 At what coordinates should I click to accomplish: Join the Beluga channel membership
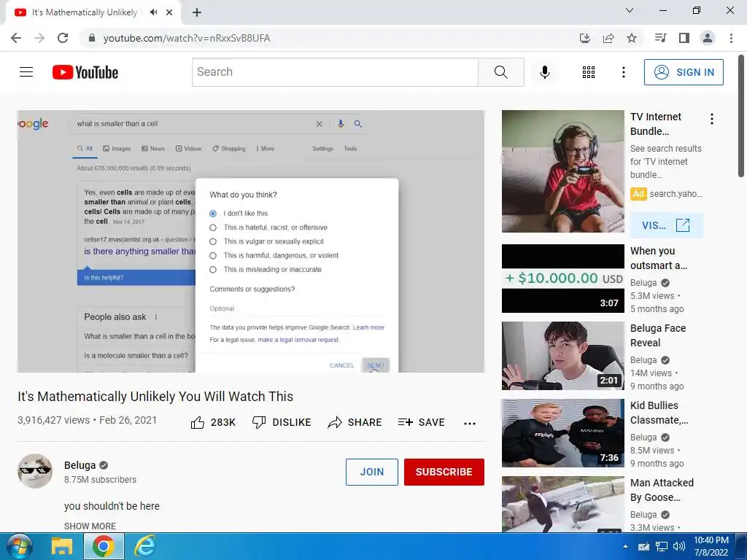tap(371, 472)
